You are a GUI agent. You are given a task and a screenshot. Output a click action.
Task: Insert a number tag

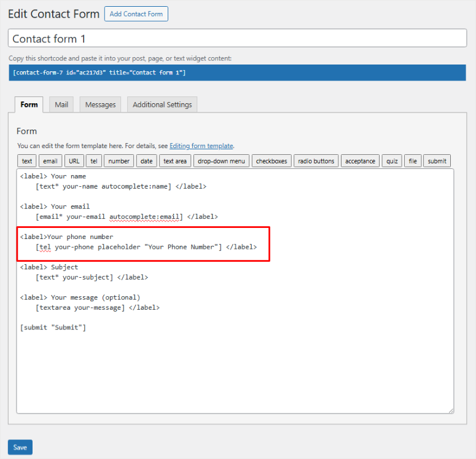(119, 161)
